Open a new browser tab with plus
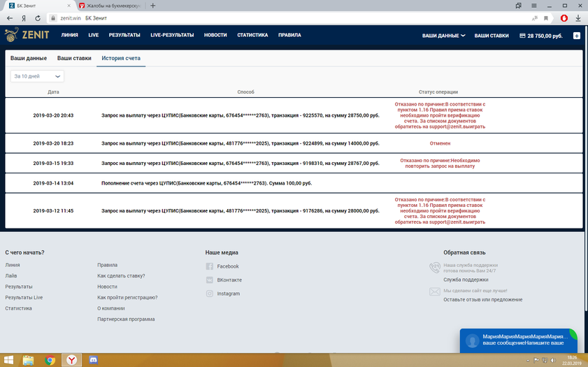 click(x=152, y=6)
